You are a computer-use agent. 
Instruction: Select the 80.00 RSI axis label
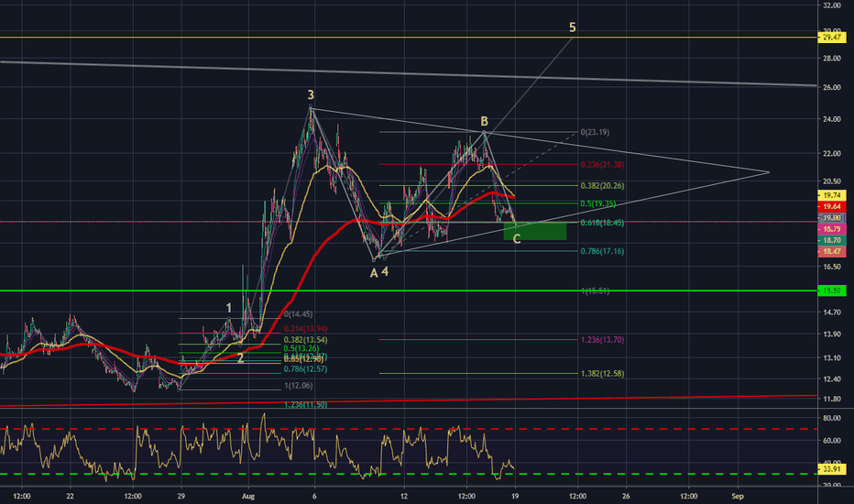pyautogui.click(x=832, y=418)
